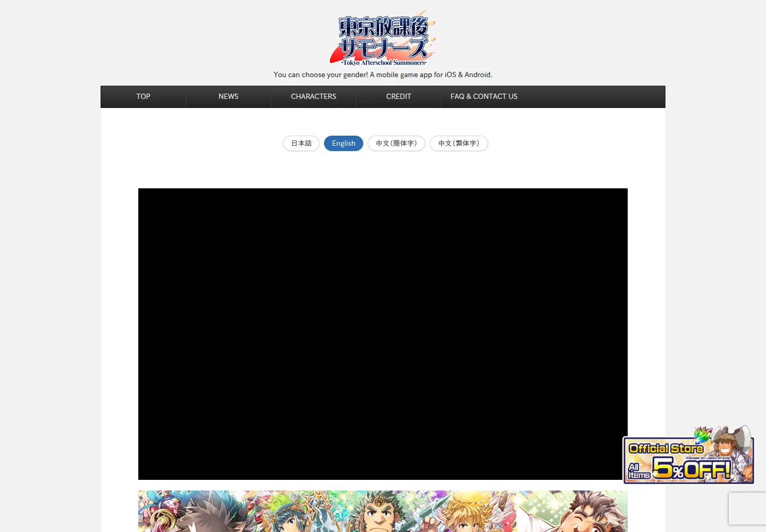Viewport: 766px width, 532px height.
Task: Open the TOP navigation menu item
Action: tap(143, 97)
